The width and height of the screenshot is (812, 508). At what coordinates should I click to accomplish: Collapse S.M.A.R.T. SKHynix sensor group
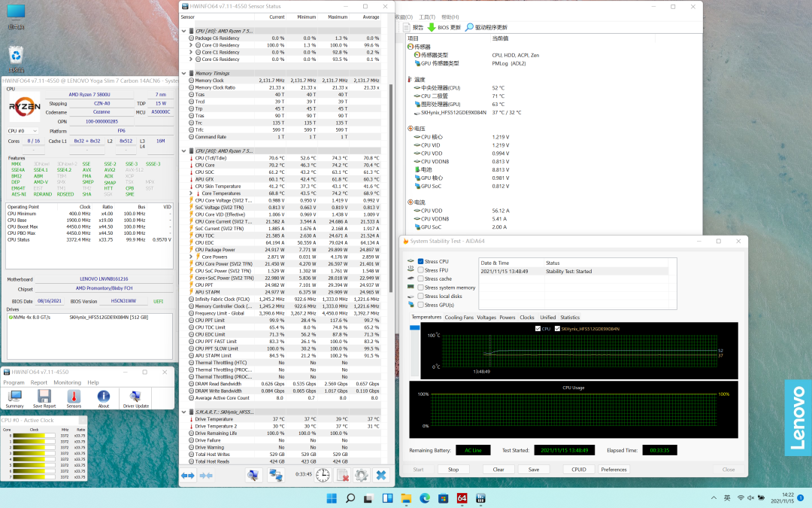click(x=184, y=412)
